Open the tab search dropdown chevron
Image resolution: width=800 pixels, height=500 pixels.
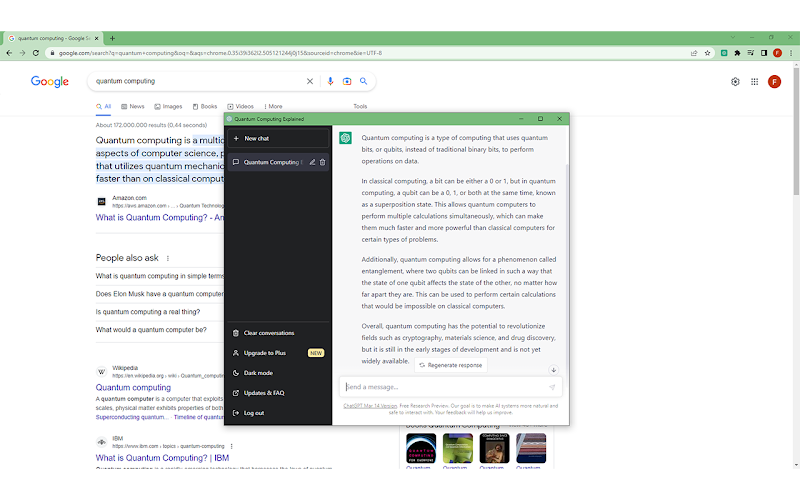(x=733, y=38)
